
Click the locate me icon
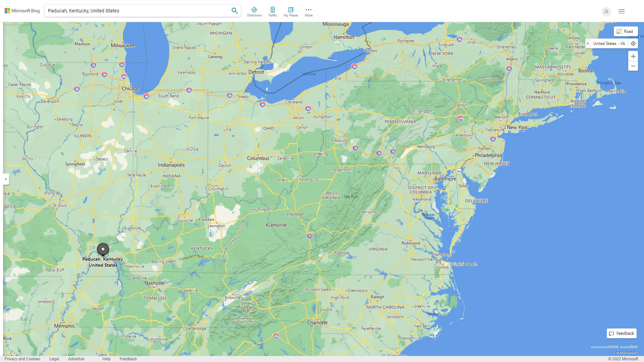[633, 44]
